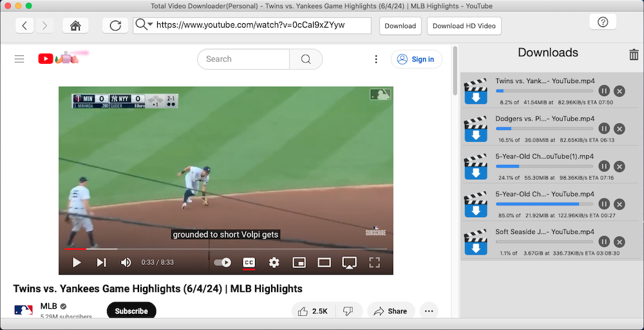
Task: Enter full screen video mode
Action: [374, 262]
